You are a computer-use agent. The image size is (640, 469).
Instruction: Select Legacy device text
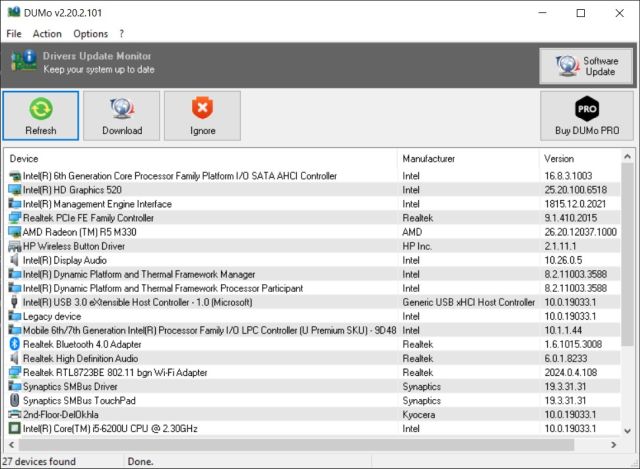(52, 316)
